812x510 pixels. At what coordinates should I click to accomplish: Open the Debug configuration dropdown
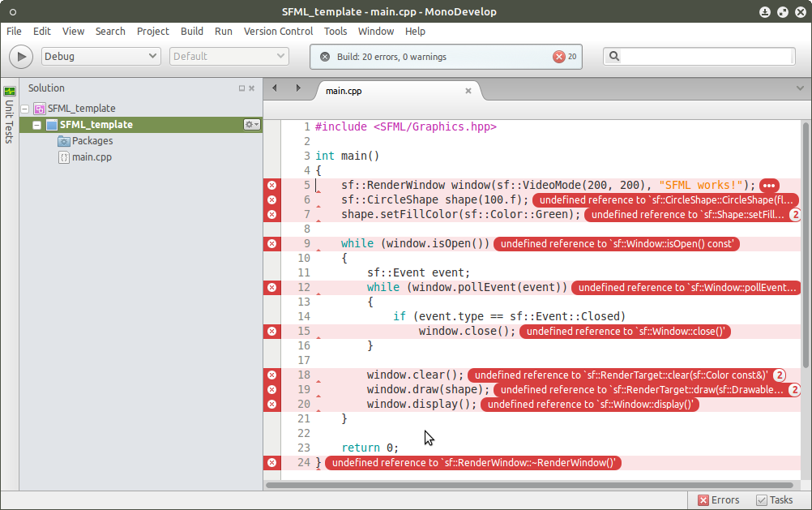100,56
